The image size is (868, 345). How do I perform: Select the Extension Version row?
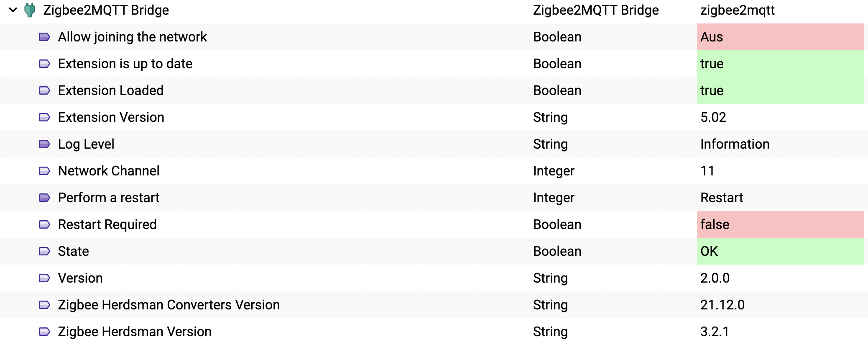[x=434, y=117]
